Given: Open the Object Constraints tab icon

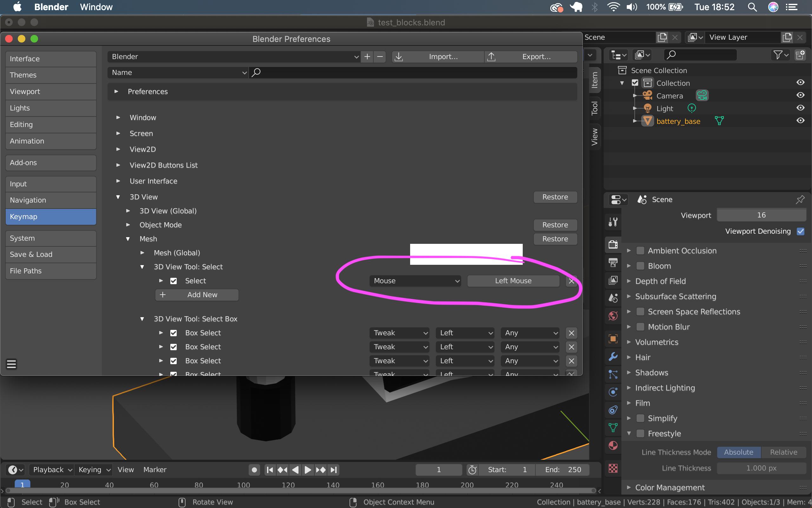Looking at the screenshot, I should pyautogui.click(x=613, y=410).
